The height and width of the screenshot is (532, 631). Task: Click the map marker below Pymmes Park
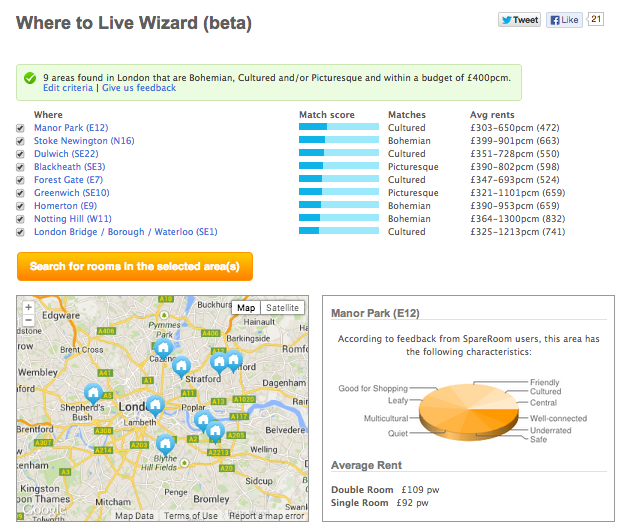point(163,348)
